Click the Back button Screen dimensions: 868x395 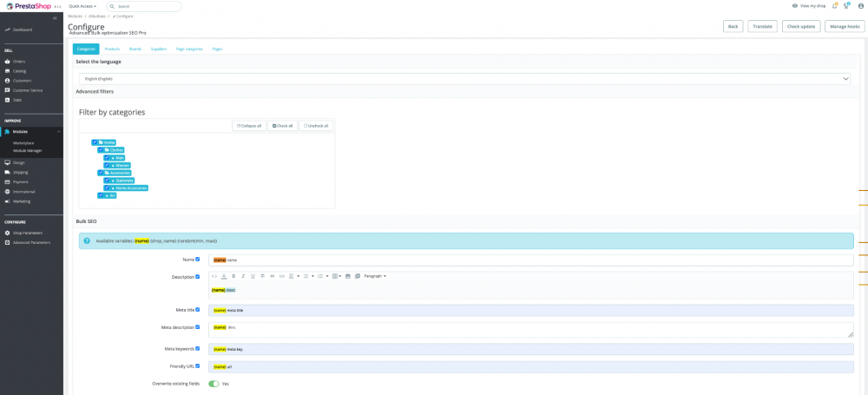tap(733, 26)
